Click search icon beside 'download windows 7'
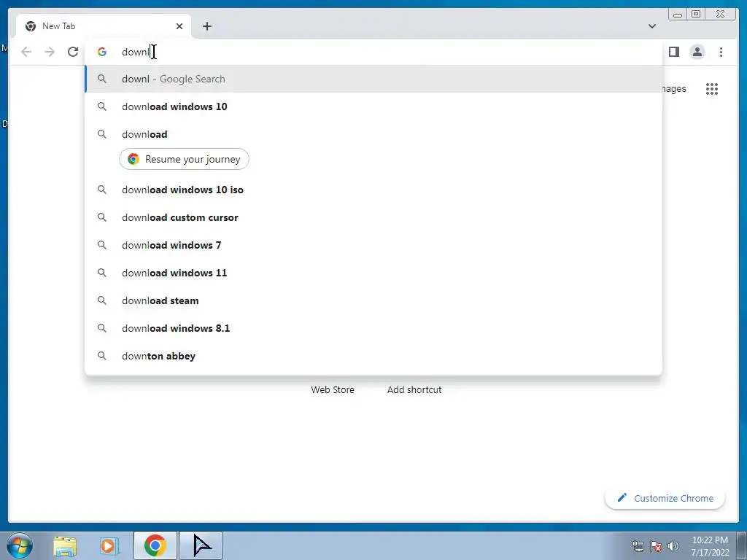 [102, 245]
